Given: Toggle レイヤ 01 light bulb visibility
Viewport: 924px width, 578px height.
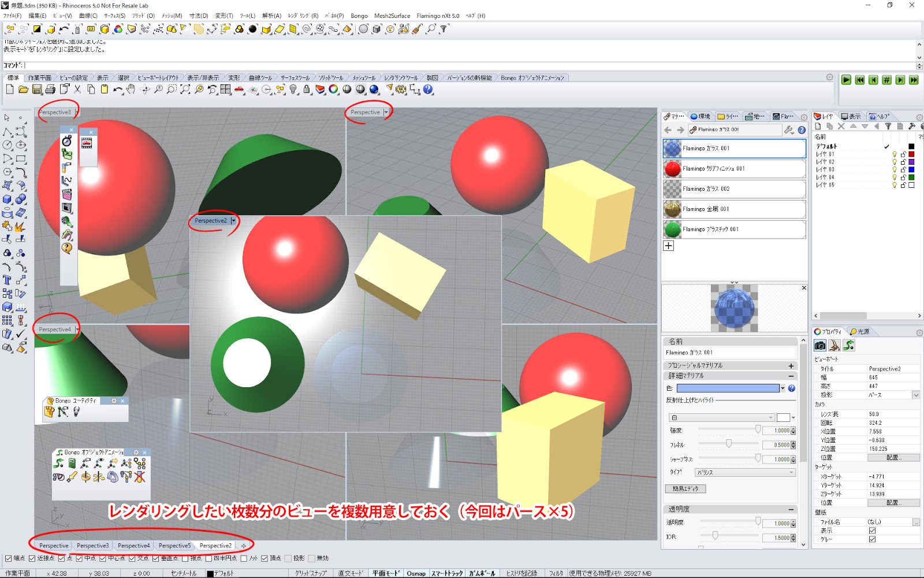Looking at the screenshot, I should 895,154.
